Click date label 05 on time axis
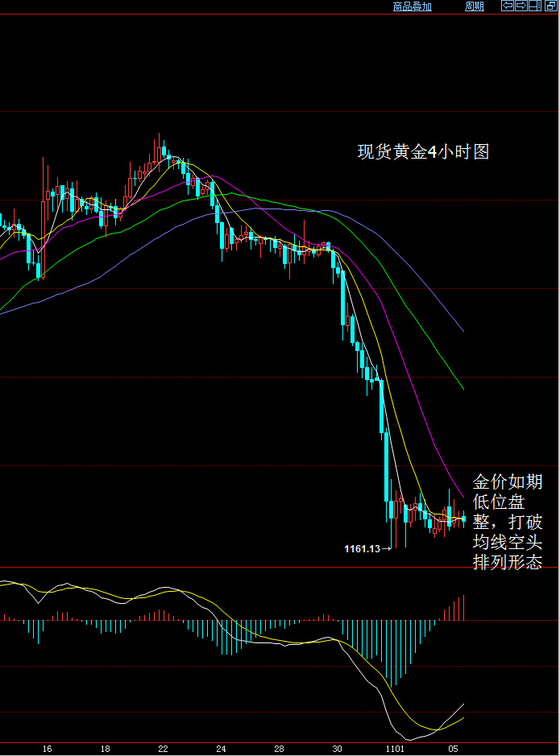 coord(453,749)
